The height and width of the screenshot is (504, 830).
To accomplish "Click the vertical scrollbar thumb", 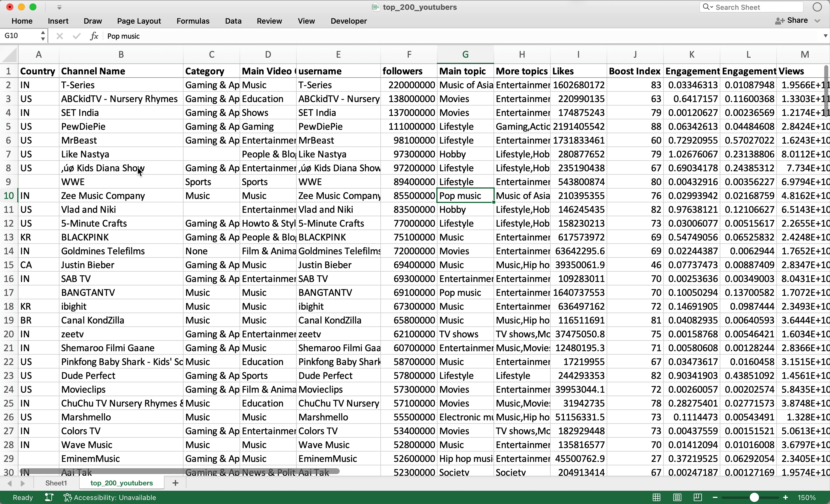I will coord(827,91).
